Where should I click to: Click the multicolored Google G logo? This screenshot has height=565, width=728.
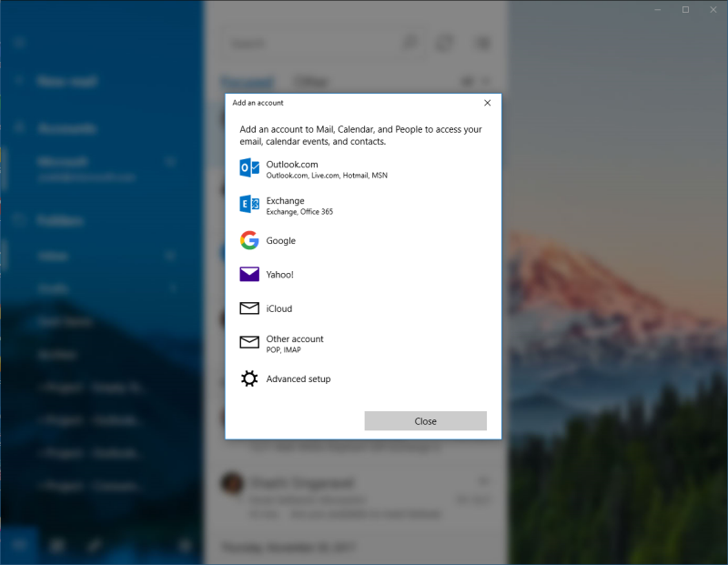[249, 240]
